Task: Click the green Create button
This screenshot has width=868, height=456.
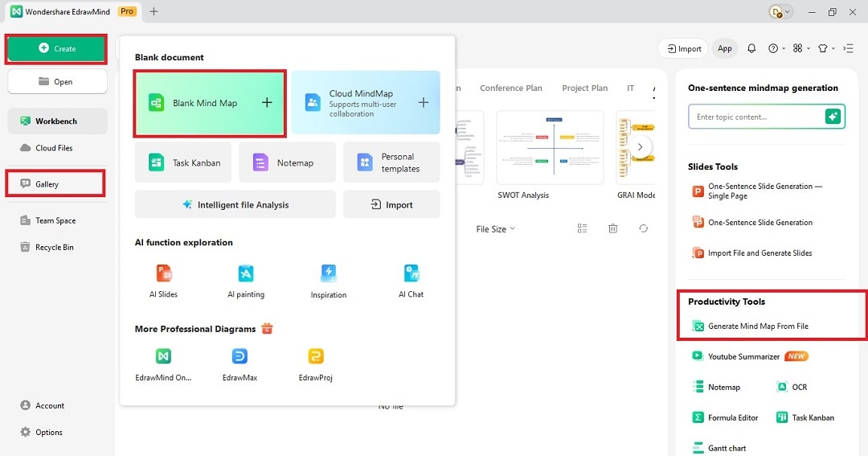Action: (x=56, y=49)
